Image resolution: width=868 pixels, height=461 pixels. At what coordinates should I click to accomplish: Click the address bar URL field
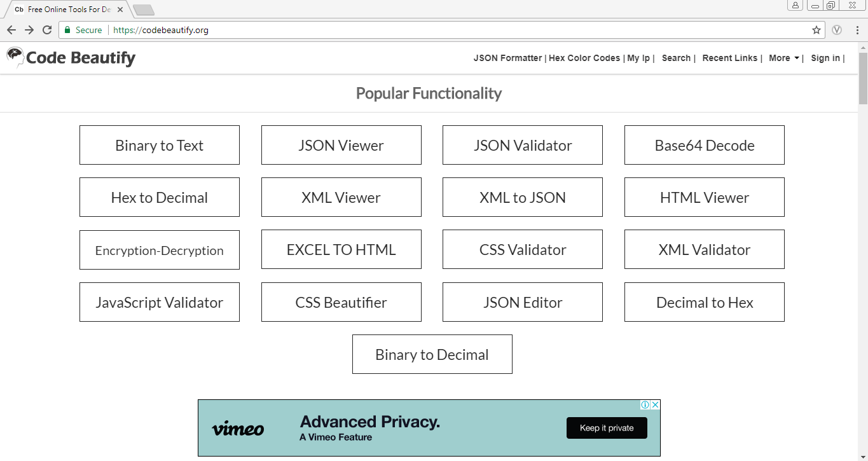tap(445, 30)
